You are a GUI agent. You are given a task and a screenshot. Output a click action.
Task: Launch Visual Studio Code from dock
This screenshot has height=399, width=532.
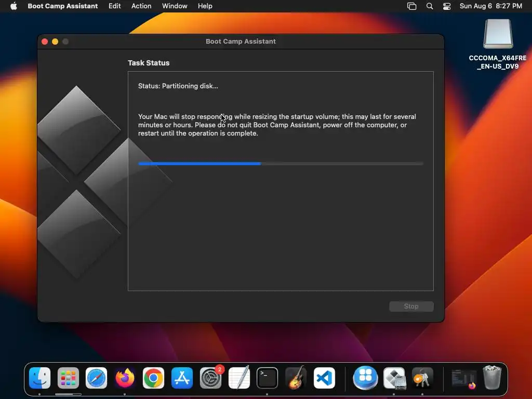pos(324,378)
